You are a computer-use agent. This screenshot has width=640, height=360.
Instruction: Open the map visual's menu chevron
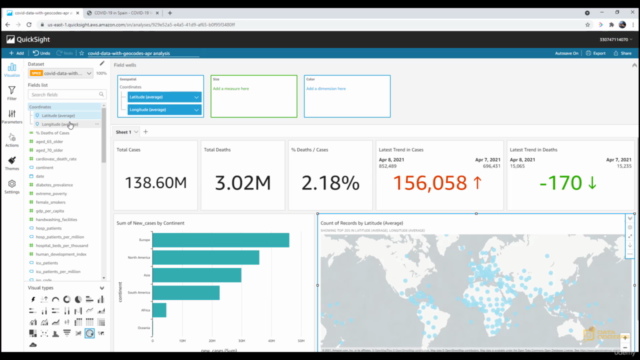pyautogui.click(x=630, y=218)
